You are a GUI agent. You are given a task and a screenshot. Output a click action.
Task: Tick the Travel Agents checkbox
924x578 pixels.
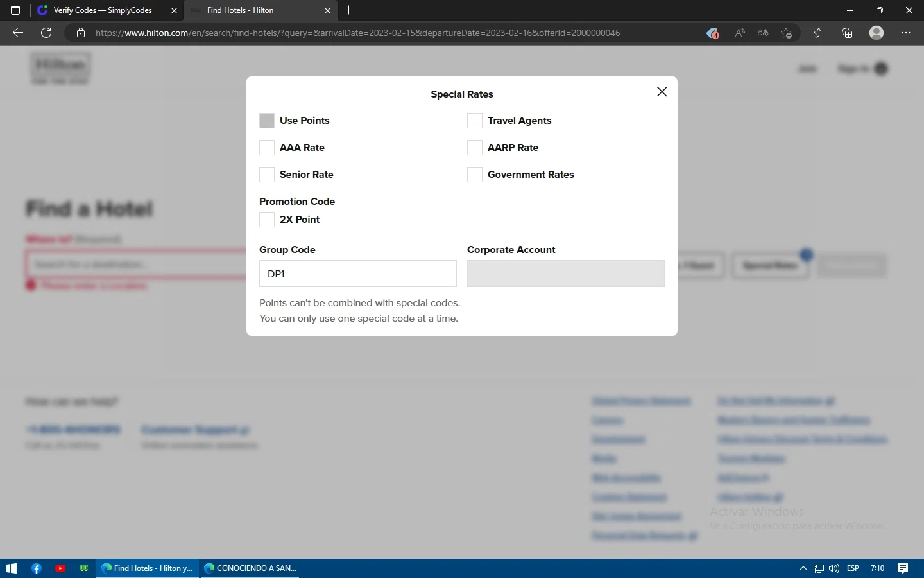click(x=475, y=121)
